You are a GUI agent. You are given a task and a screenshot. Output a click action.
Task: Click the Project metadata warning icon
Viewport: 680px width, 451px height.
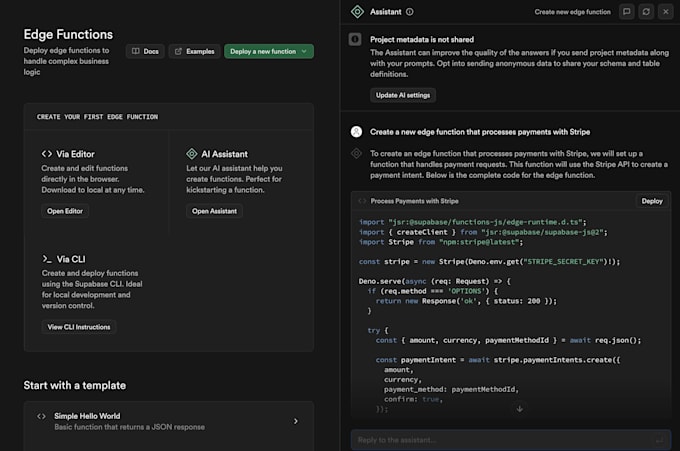pos(355,39)
